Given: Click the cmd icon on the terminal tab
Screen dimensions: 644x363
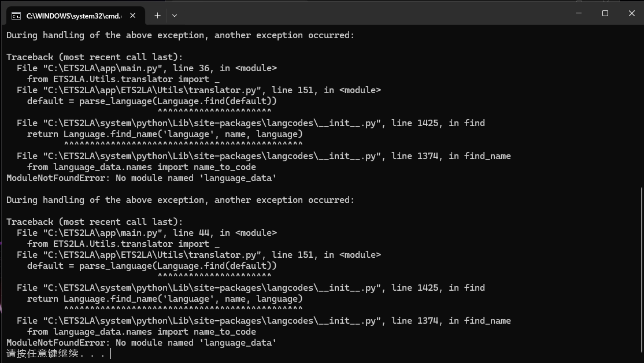Looking at the screenshot, I should 16,16.
